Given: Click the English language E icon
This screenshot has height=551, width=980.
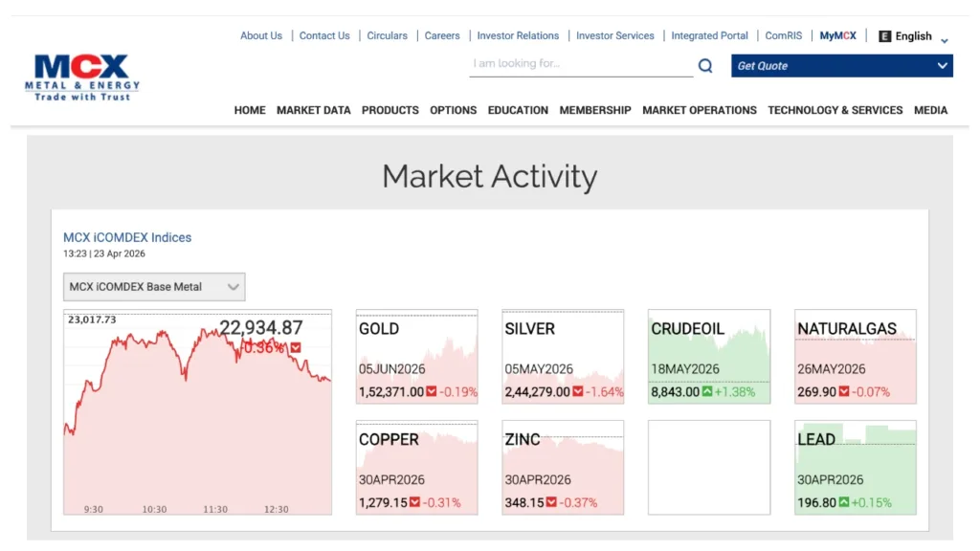Looking at the screenshot, I should click(x=884, y=36).
